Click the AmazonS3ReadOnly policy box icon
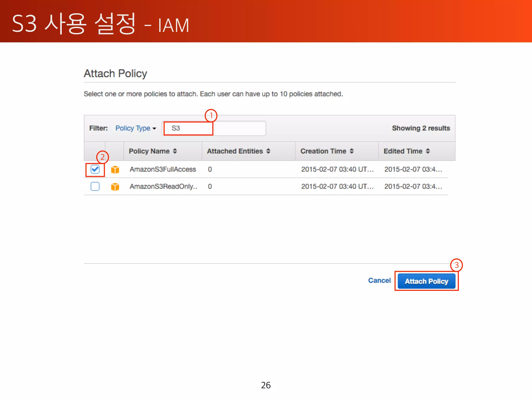 (x=115, y=187)
